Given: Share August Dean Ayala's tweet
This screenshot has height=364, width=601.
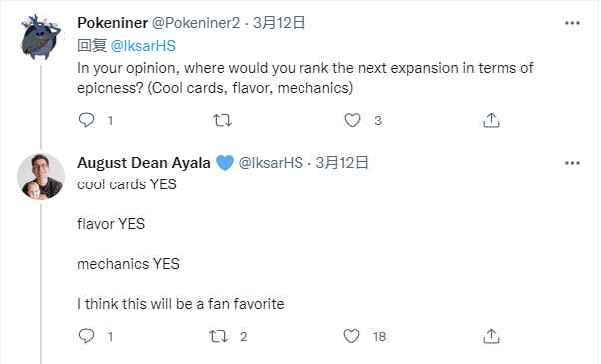Looking at the screenshot, I should pos(491,336).
